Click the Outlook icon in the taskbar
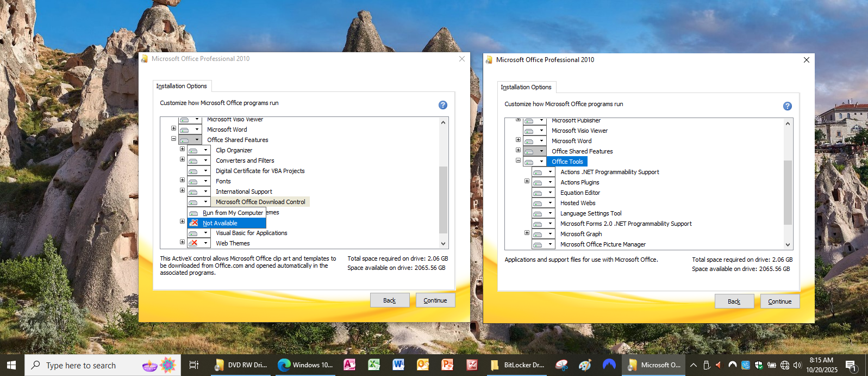Viewport: 868px width, 376px height. coord(423,365)
